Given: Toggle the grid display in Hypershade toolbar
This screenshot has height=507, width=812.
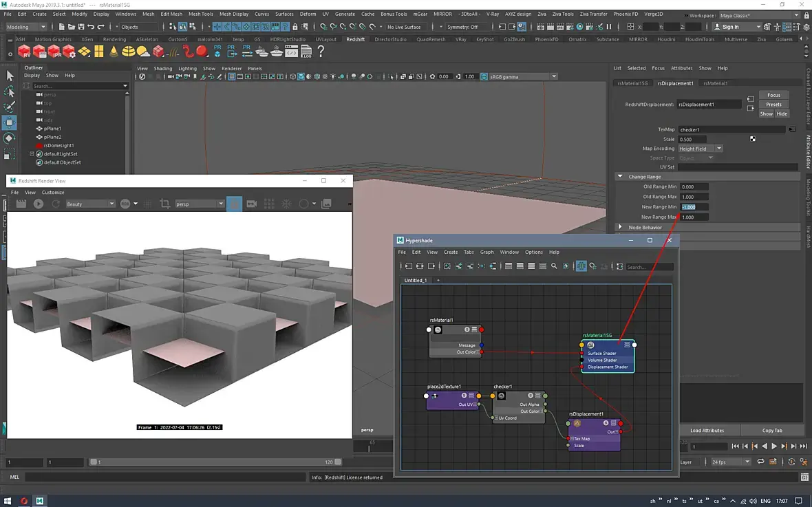Looking at the screenshot, I should pos(581,266).
